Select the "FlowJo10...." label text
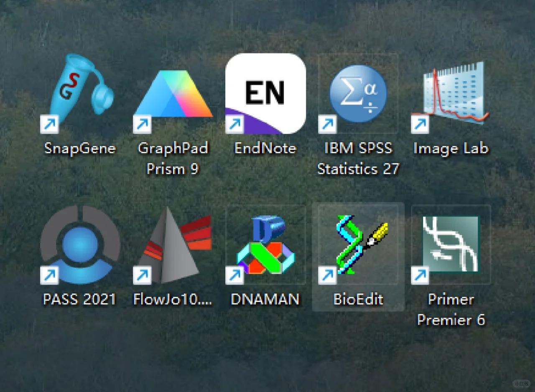Screen dimensions: 535x392 coord(173,299)
